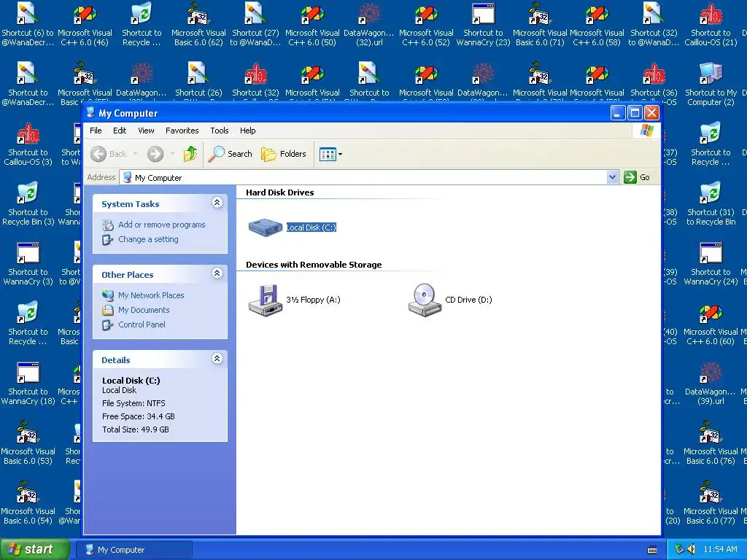Select Shortcut to Caillou-OS (3) desktop icon
This screenshot has width=747, height=560.
[28, 144]
